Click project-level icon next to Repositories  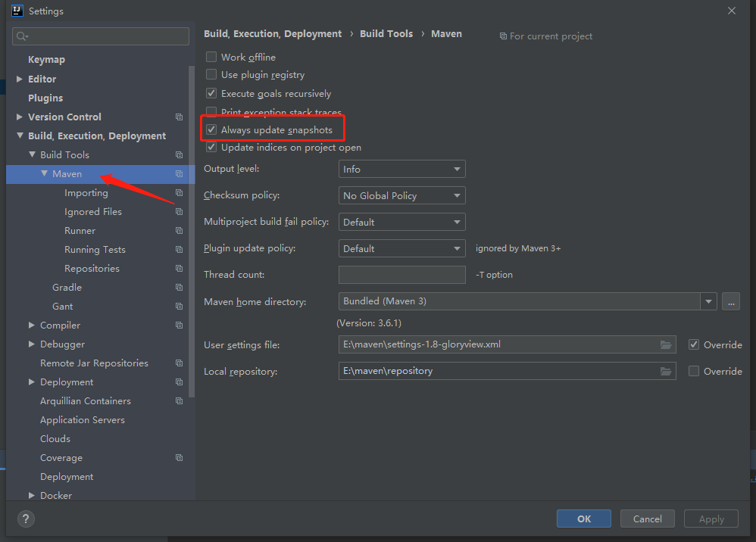click(x=180, y=268)
